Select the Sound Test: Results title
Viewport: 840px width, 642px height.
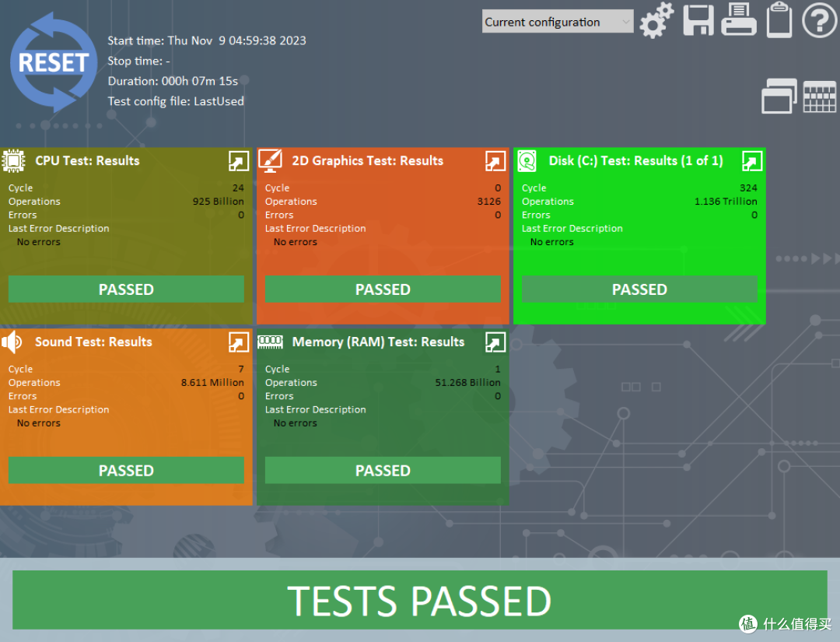click(x=94, y=342)
